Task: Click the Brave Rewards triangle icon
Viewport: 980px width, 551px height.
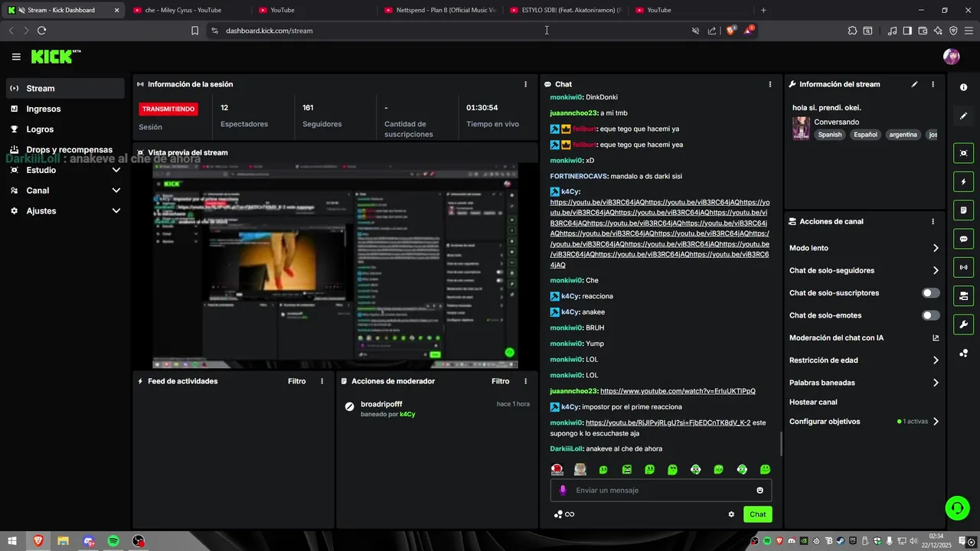Action: click(x=749, y=31)
